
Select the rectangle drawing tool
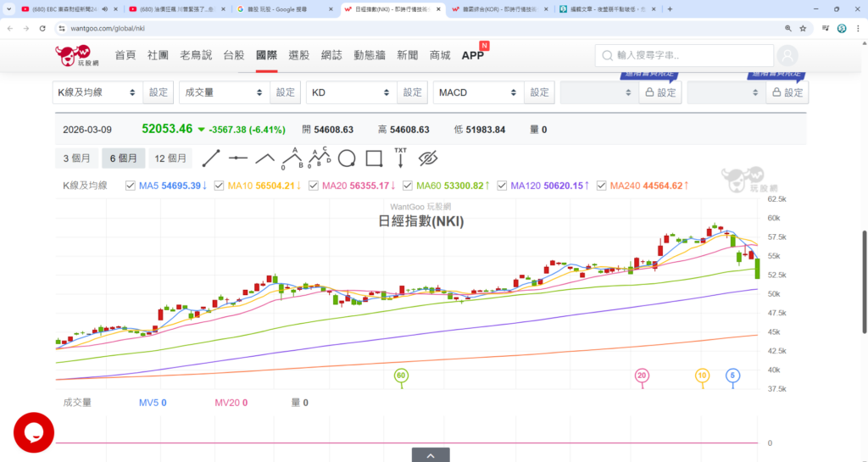[x=373, y=158]
